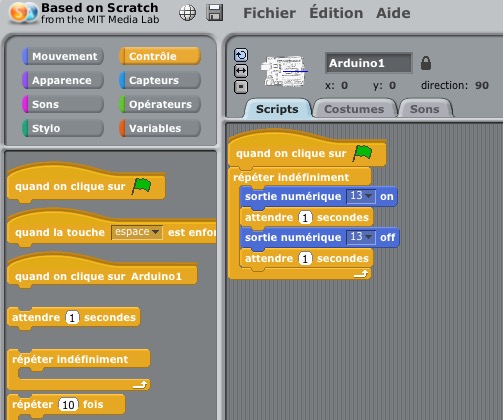Select the Mouvement block category
Screen dimensions: 503x420
click(x=63, y=56)
